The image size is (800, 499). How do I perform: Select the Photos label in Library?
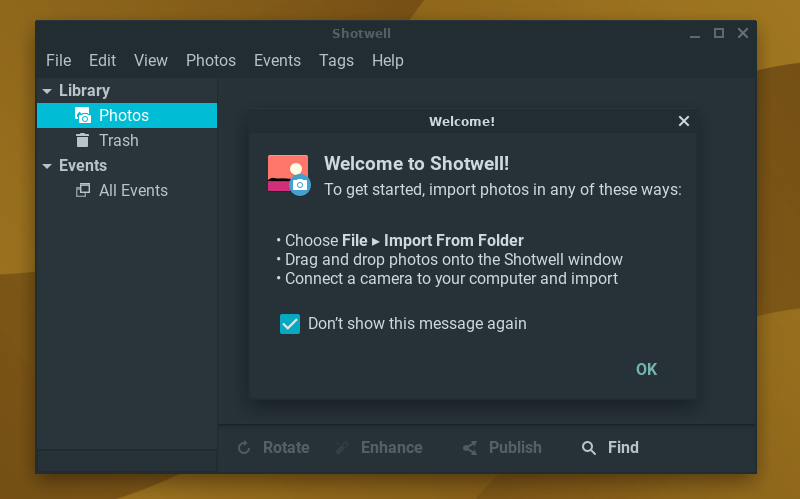point(123,115)
